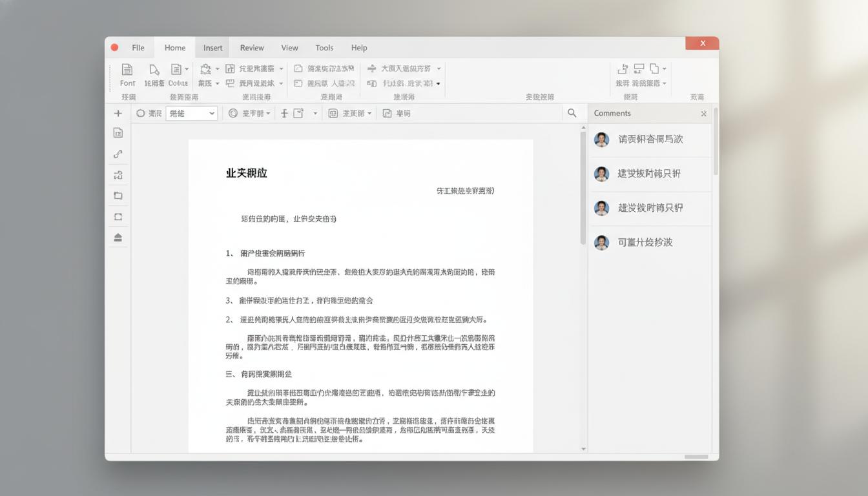Click the share arrow icon at the ribbon's right

(x=623, y=68)
